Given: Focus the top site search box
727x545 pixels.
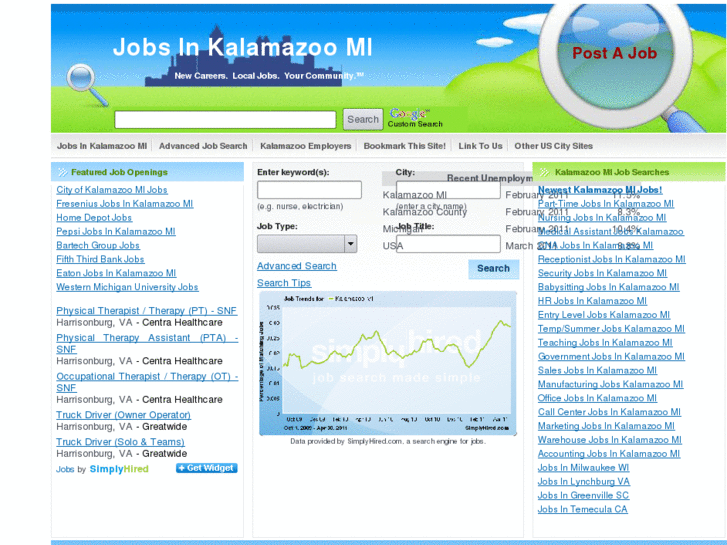Looking at the screenshot, I should click(x=225, y=120).
